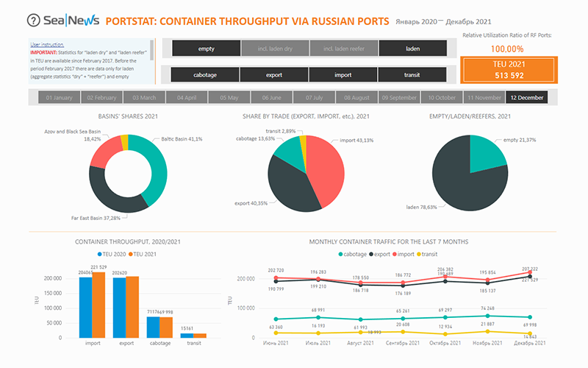Toggle the incl. laden reefer filter
This screenshot has height=368, width=588.
coord(344,49)
